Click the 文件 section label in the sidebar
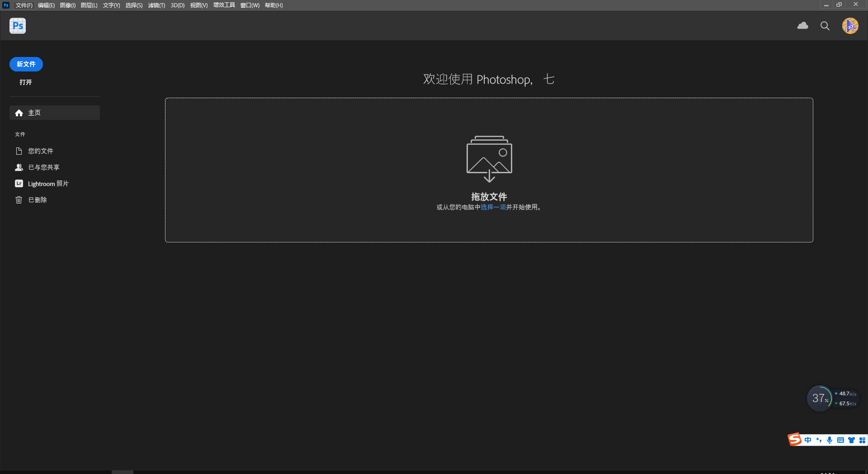 click(20, 134)
